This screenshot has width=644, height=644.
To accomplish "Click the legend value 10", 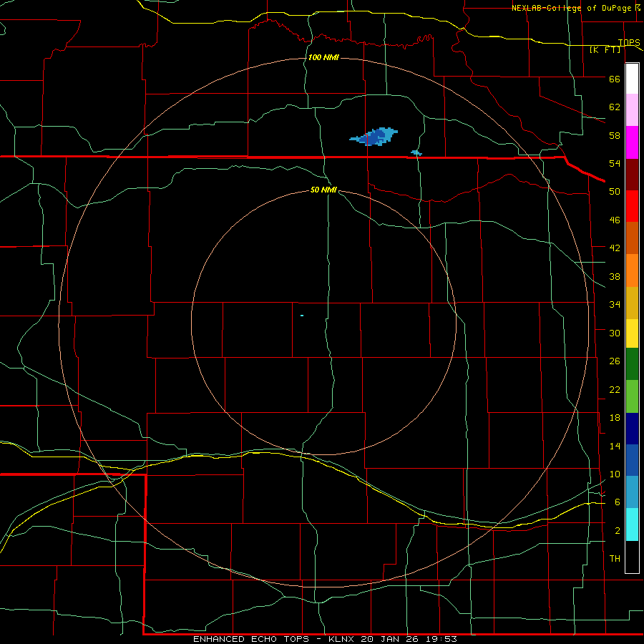I will (615, 474).
